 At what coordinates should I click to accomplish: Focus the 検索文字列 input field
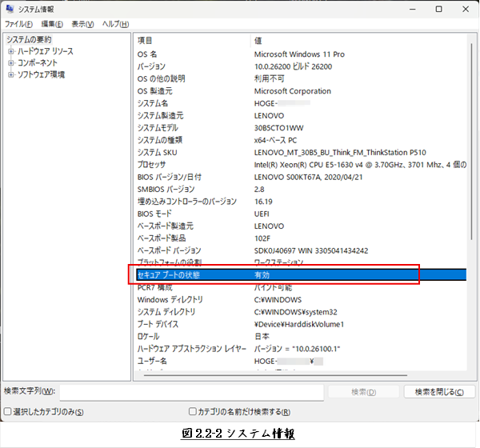tap(190, 391)
